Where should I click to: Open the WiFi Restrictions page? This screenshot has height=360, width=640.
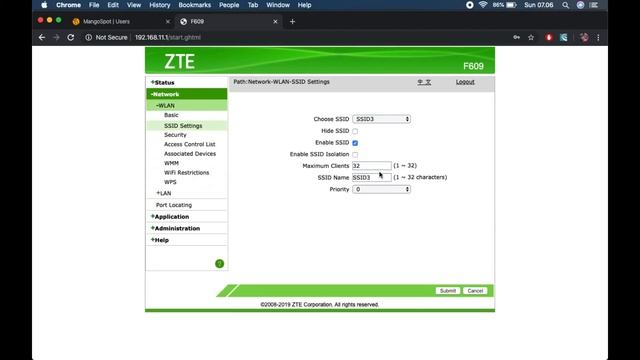click(187, 173)
